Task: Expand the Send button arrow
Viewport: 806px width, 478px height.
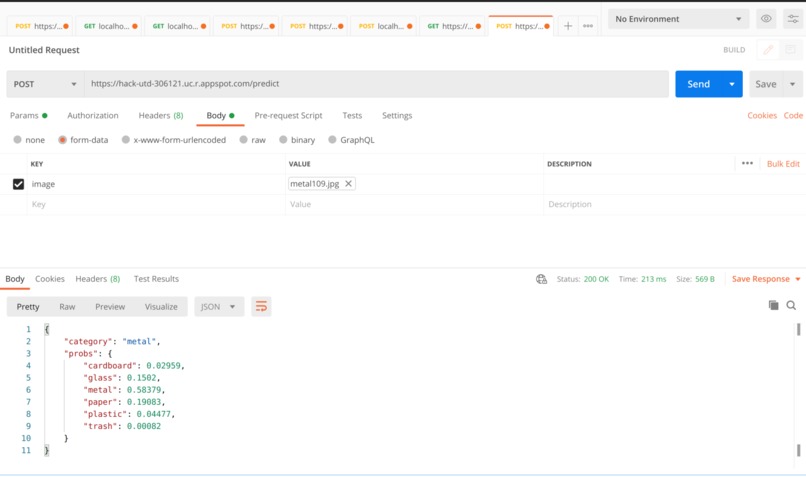Action: [x=732, y=84]
